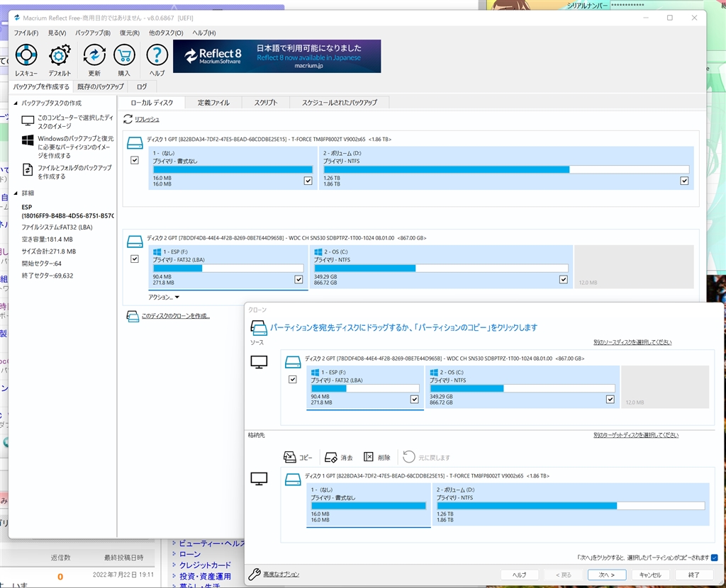The image size is (726, 588).
Task: Toggle the Disk 1 checkbox in main list
Action: tap(135, 160)
